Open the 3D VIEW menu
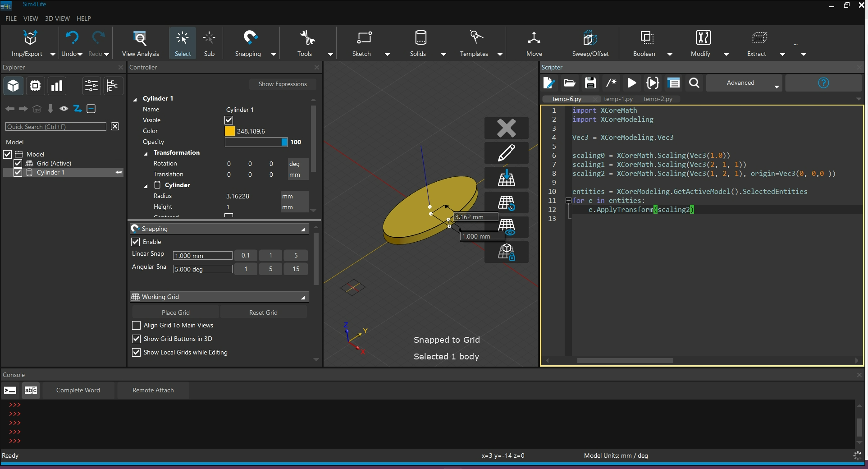 pos(57,18)
